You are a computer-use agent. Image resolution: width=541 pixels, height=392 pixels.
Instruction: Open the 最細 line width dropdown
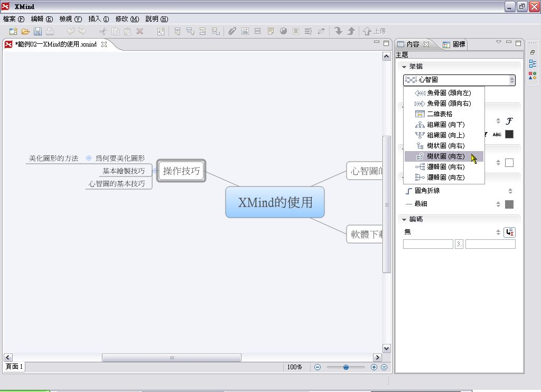pyautogui.click(x=498, y=204)
